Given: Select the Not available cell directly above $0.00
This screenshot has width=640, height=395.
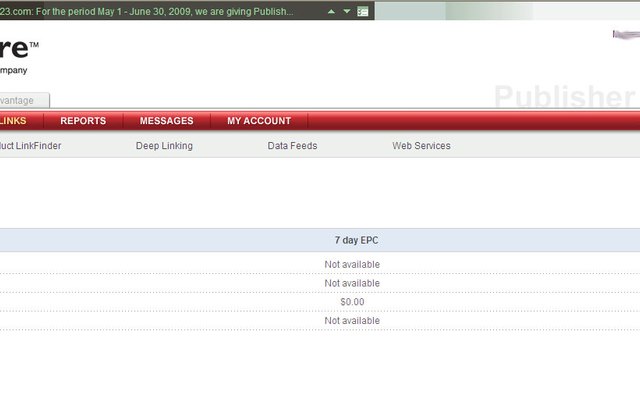Looking at the screenshot, I should [x=352, y=283].
